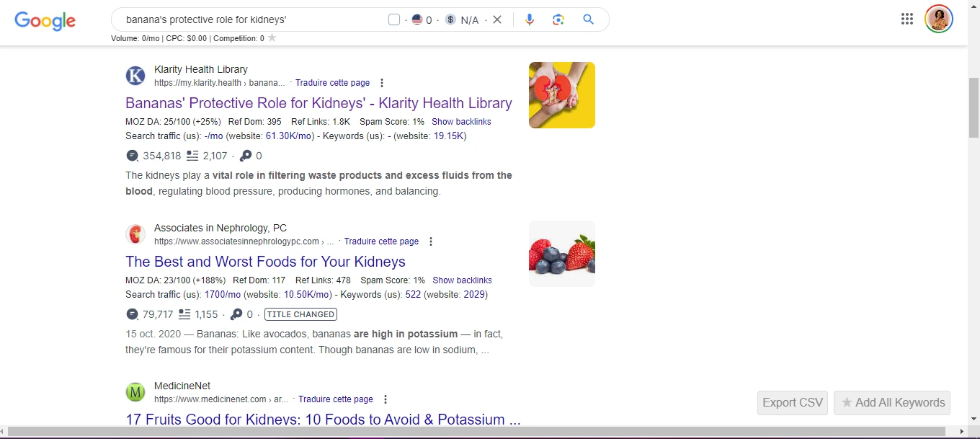The width and height of the screenshot is (980, 439).
Task: Click the Associates in Nephrology, PC name
Action: click(220, 228)
